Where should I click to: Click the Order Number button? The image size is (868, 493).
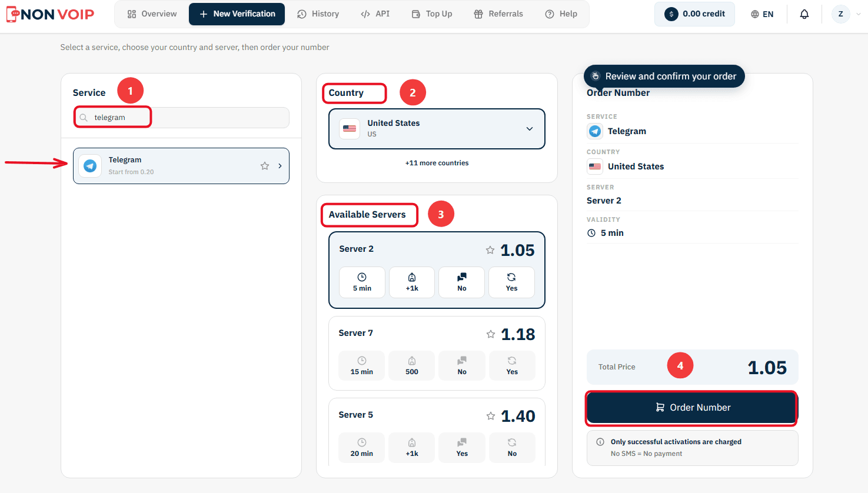(x=691, y=408)
